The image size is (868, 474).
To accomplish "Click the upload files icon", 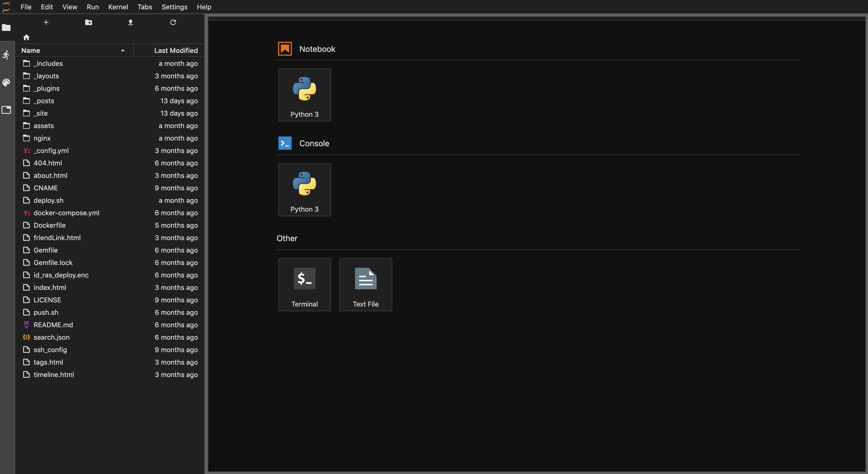I will [130, 22].
